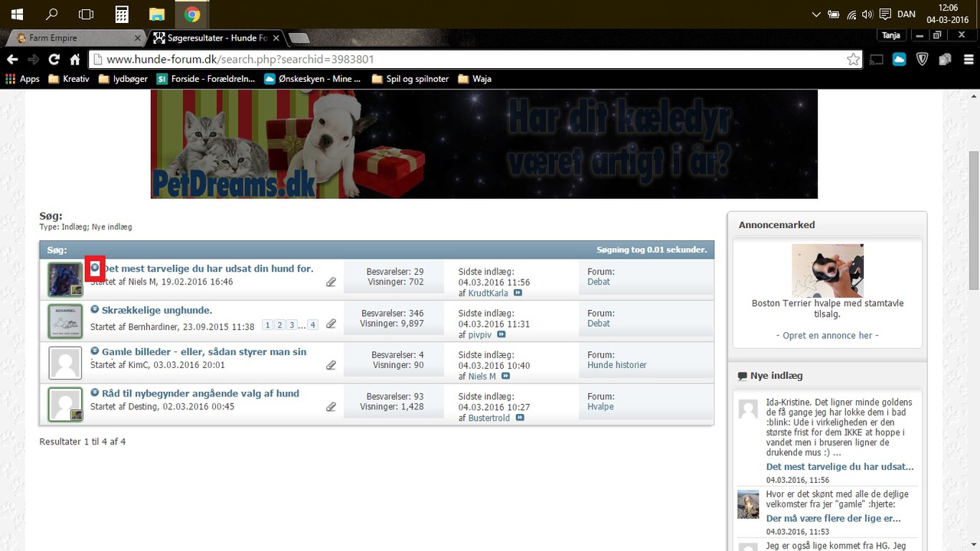The image size is (980, 551).
Task: Jump to last post by Bustertrold
Action: pyautogui.click(x=520, y=418)
